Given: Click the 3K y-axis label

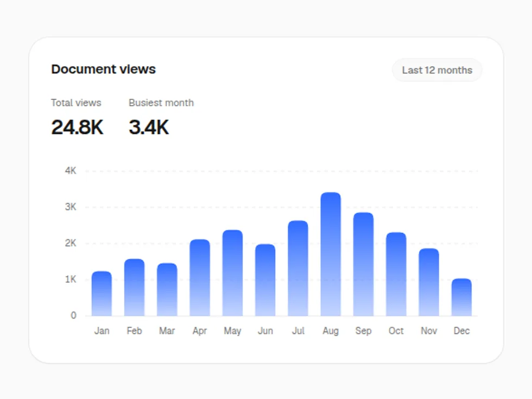Looking at the screenshot, I should pyautogui.click(x=71, y=207).
